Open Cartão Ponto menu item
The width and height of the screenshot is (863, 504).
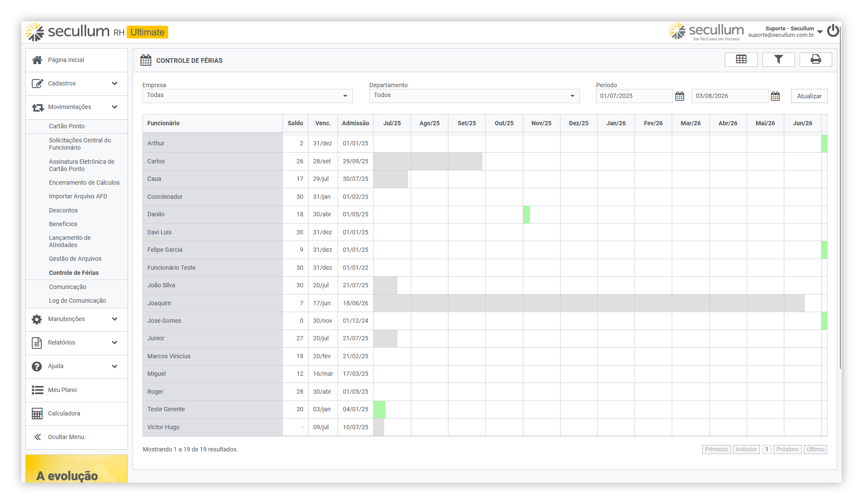[67, 126]
